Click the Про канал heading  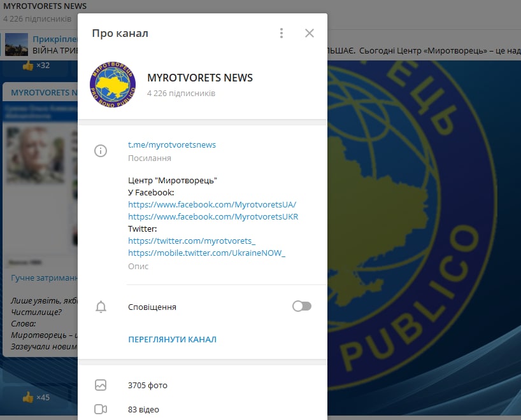120,33
